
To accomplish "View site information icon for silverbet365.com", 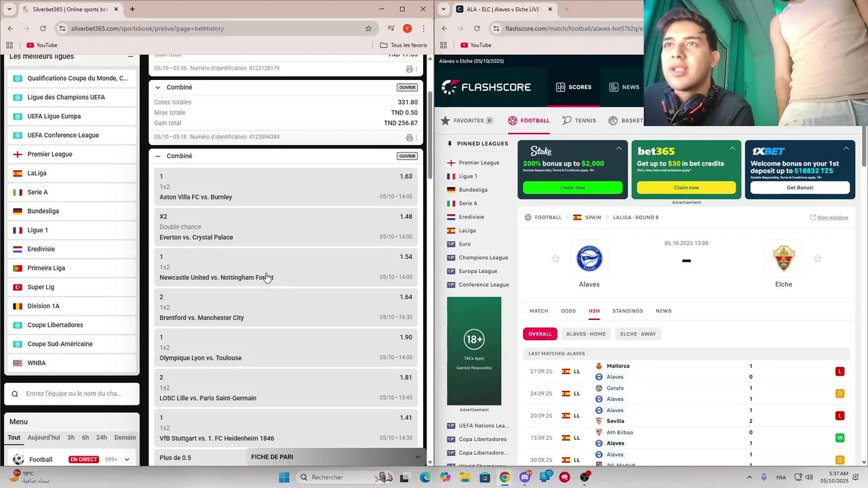I will [x=62, y=28].
